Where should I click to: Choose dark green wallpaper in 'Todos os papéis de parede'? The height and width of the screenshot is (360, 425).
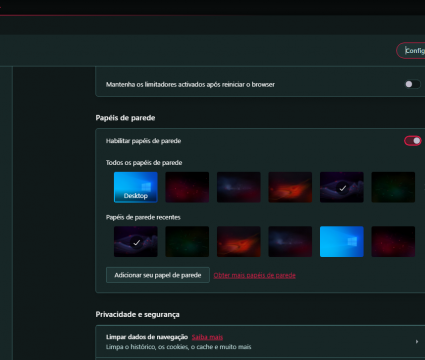click(393, 187)
